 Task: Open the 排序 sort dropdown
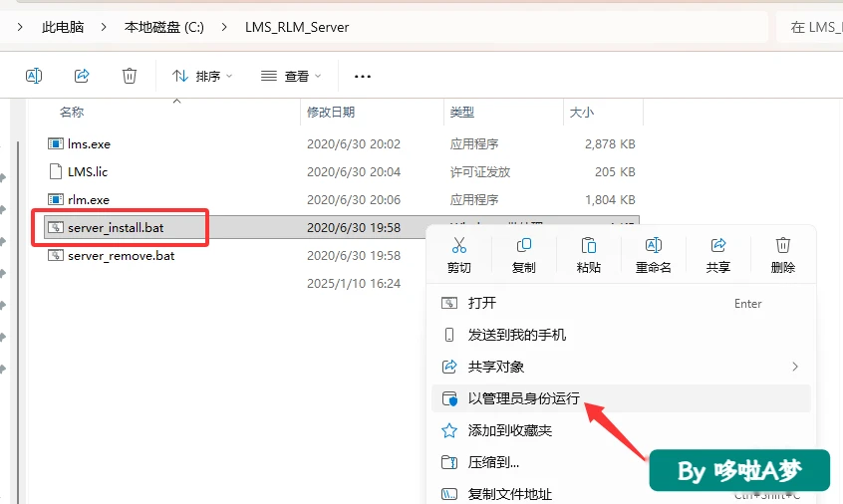click(x=202, y=77)
